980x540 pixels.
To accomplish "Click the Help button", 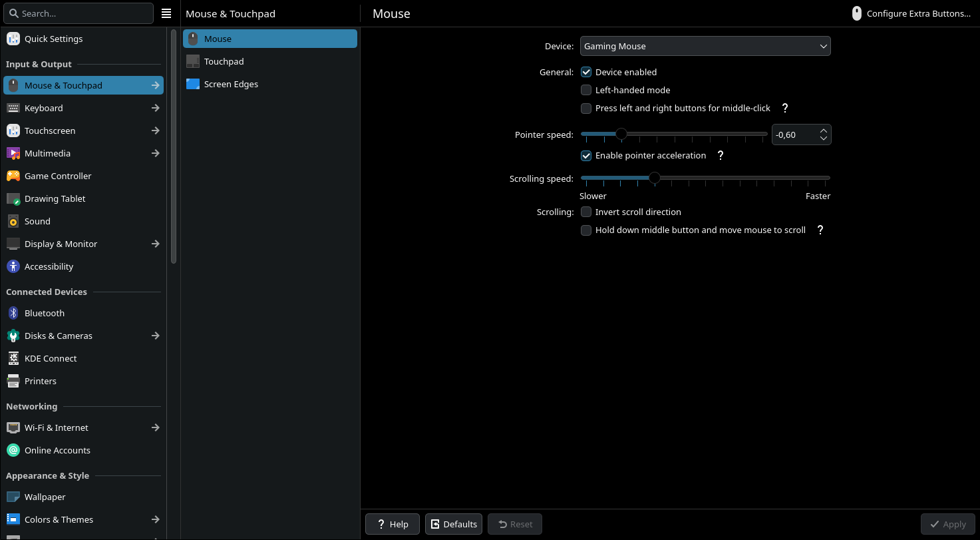I will pos(393,524).
